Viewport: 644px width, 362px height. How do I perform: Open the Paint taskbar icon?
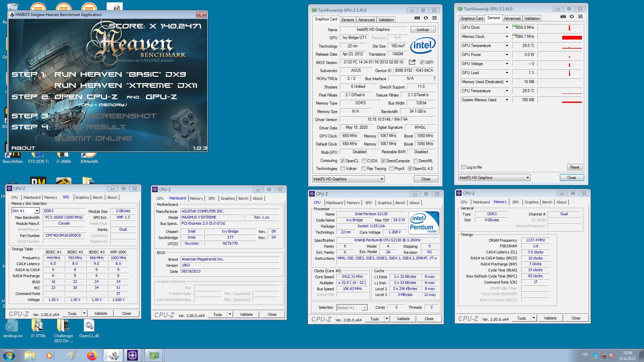click(71, 355)
